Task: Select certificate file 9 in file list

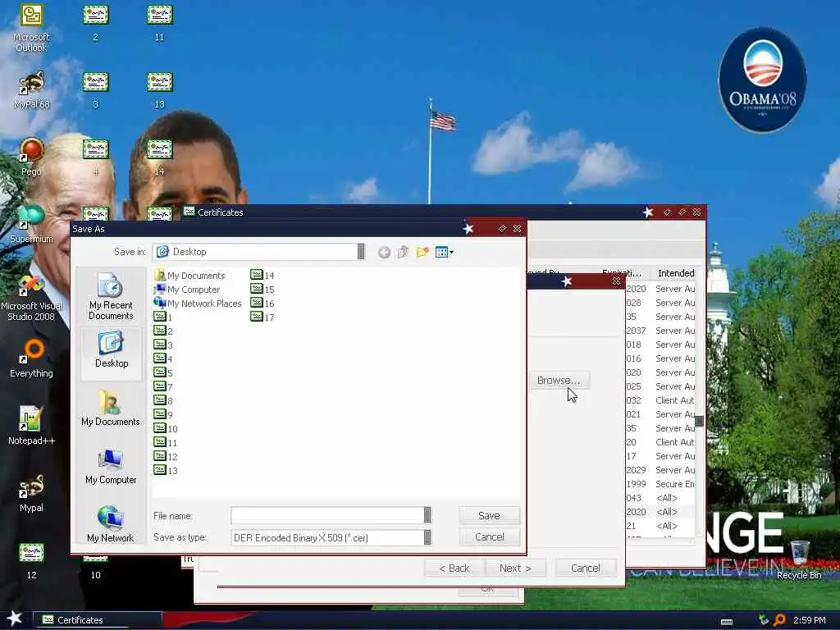Action: click(x=163, y=414)
